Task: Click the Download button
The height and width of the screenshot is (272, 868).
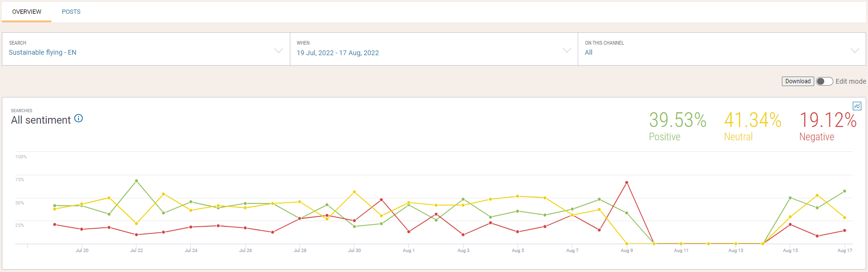Action: click(x=798, y=81)
